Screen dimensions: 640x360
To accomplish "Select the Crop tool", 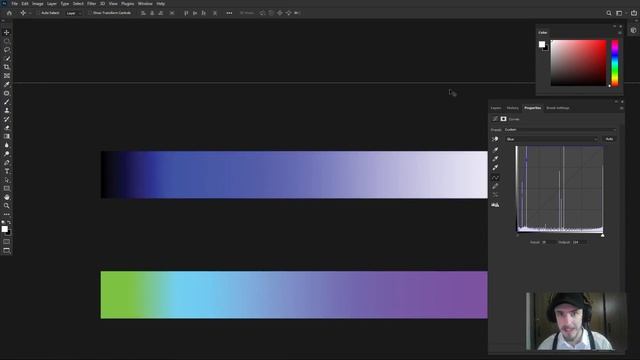I will pyautogui.click(x=7, y=67).
